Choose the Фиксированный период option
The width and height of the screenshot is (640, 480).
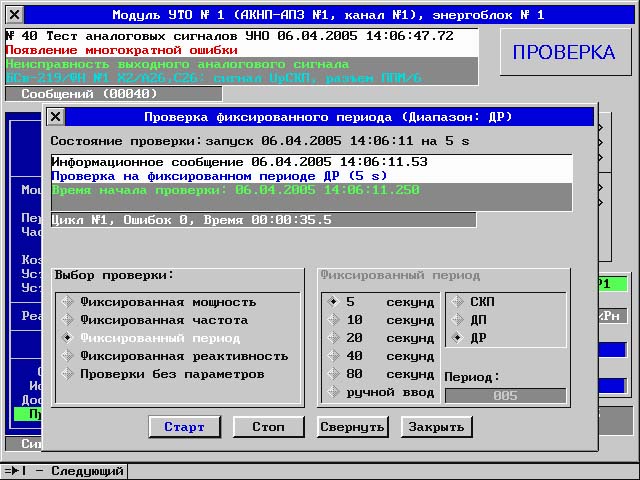click(68, 338)
